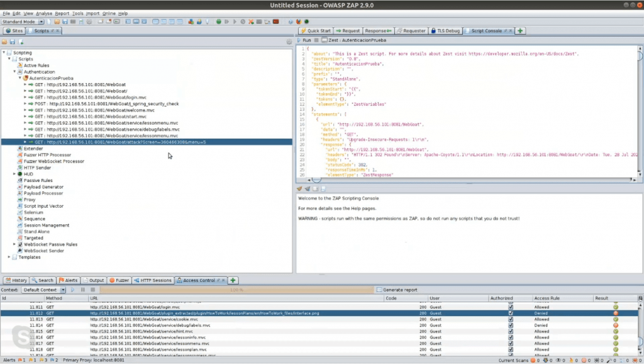This screenshot has width=644, height=364.
Task: Pause the Access Control scan
Action: click(x=83, y=290)
